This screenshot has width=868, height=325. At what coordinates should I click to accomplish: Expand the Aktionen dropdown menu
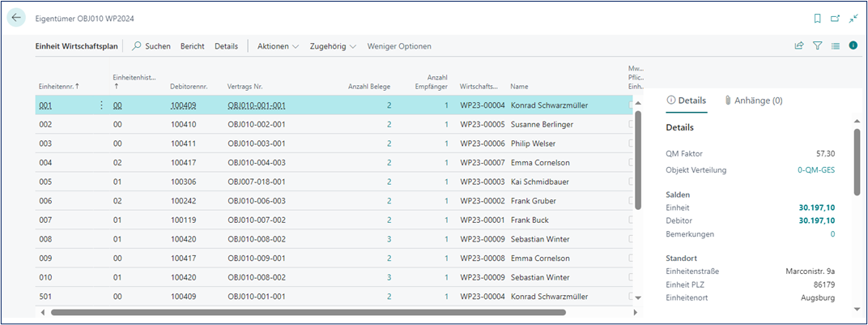tap(278, 46)
